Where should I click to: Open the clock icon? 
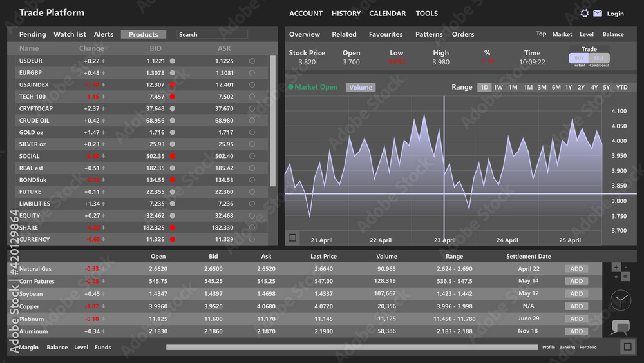(621, 300)
